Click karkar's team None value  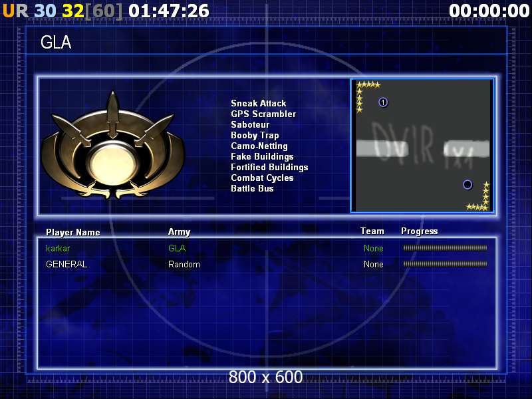click(374, 248)
